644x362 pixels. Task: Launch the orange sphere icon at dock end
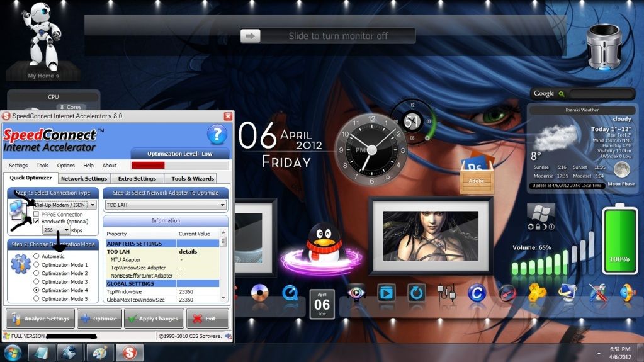tap(628, 293)
